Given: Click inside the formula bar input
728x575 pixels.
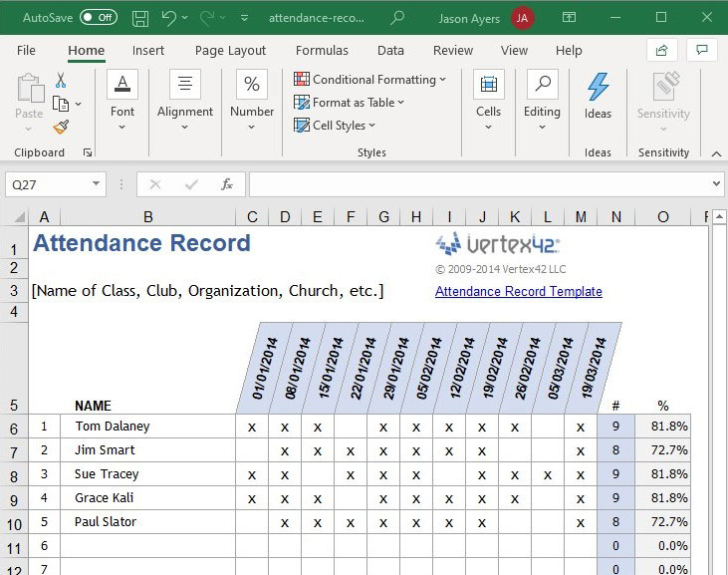Looking at the screenshot, I should pos(478,184).
